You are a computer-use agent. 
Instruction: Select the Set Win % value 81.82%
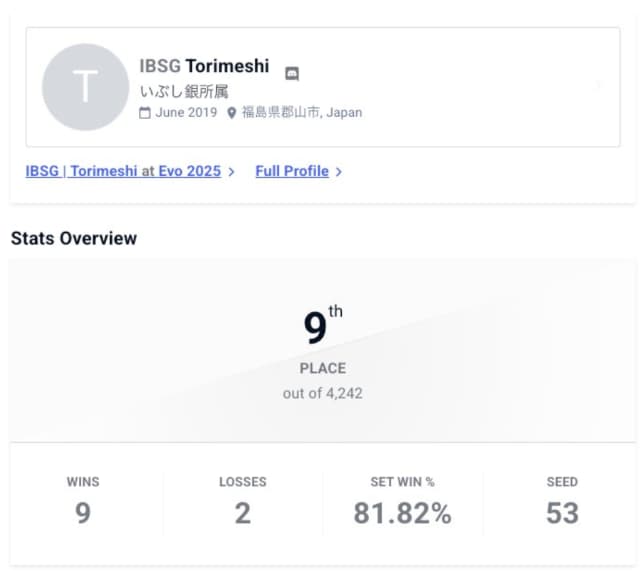click(x=402, y=513)
